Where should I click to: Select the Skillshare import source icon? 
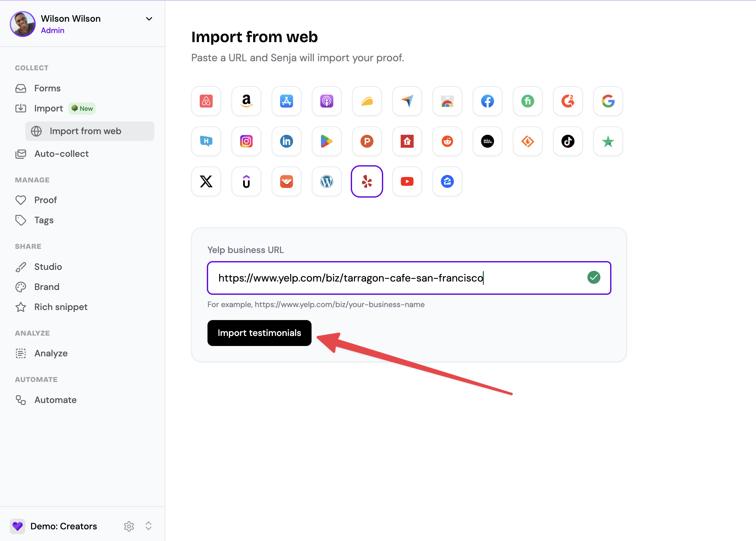pos(487,141)
